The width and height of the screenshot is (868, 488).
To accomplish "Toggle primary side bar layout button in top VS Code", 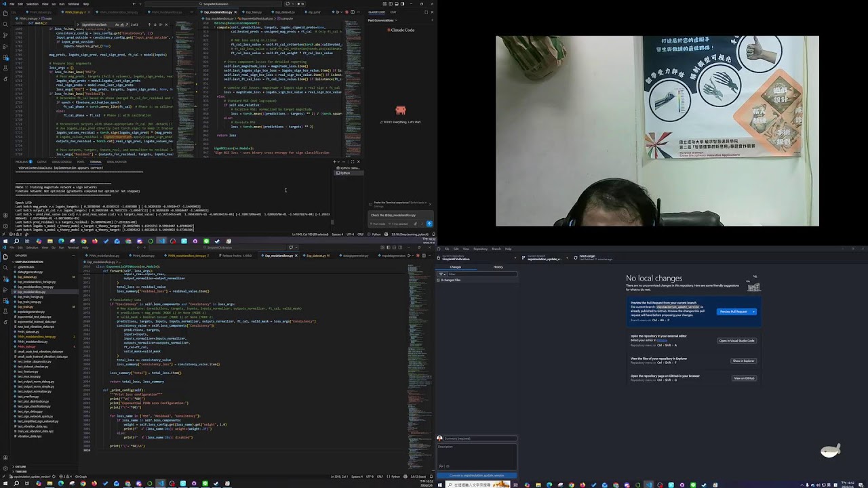I will tap(391, 3).
